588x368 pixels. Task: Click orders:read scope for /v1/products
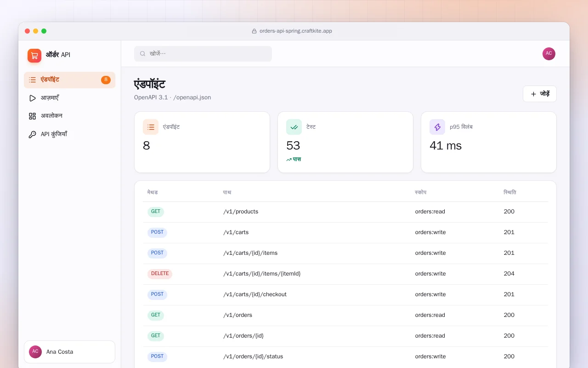[x=430, y=212]
